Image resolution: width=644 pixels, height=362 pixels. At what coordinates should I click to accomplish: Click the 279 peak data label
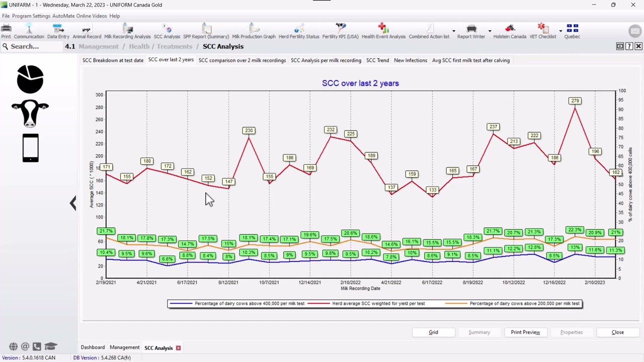pos(575,101)
